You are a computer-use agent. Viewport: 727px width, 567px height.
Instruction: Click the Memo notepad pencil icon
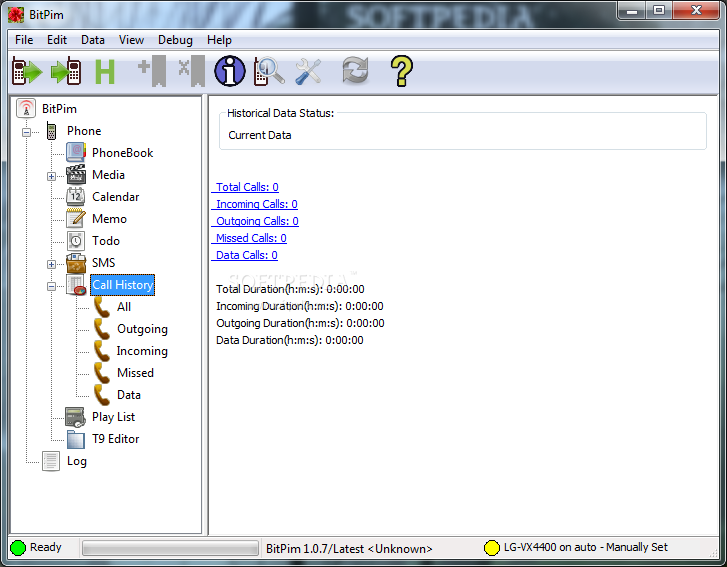(x=76, y=218)
